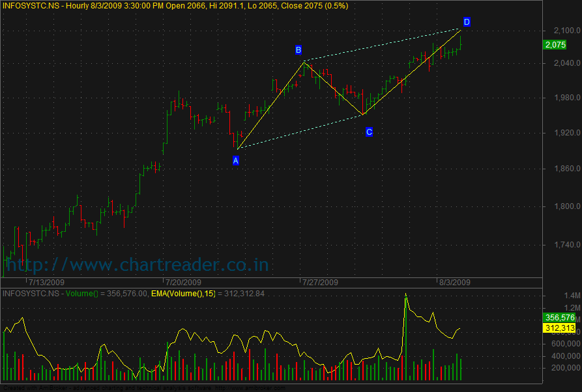Click the 7/13/2009 date label
The image size is (582, 392).
[x=46, y=283]
